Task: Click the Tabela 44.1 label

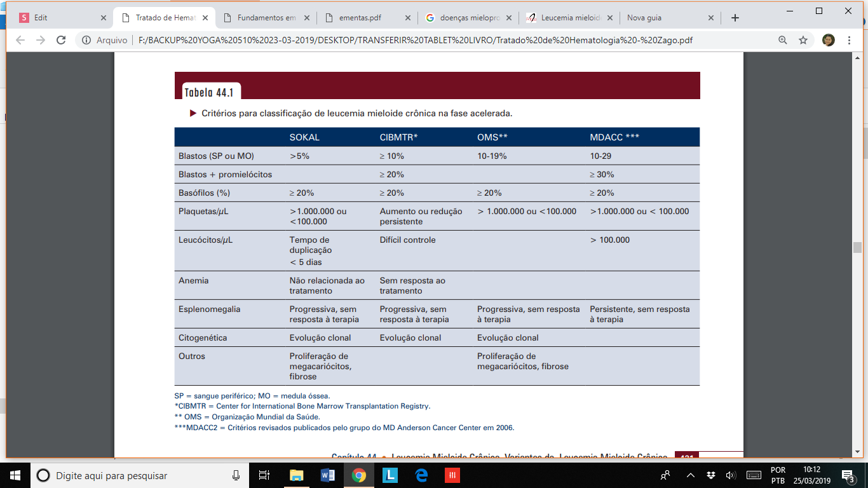Action: [210, 93]
